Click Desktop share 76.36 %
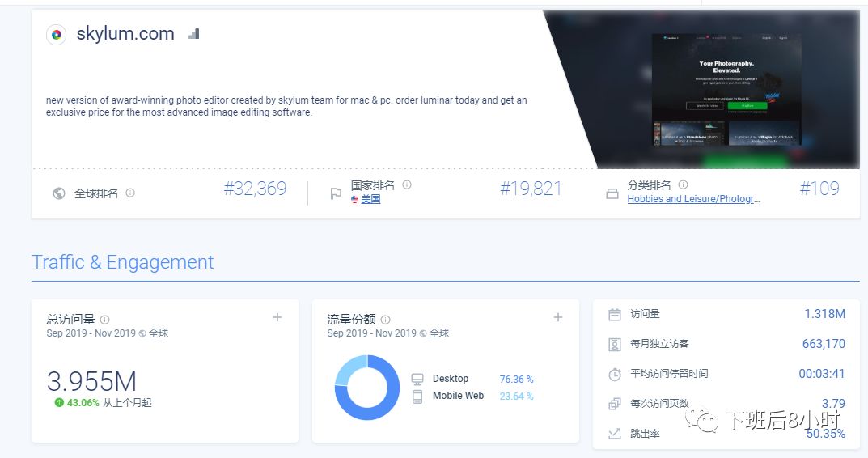868x458 pixels. point(516,380)
